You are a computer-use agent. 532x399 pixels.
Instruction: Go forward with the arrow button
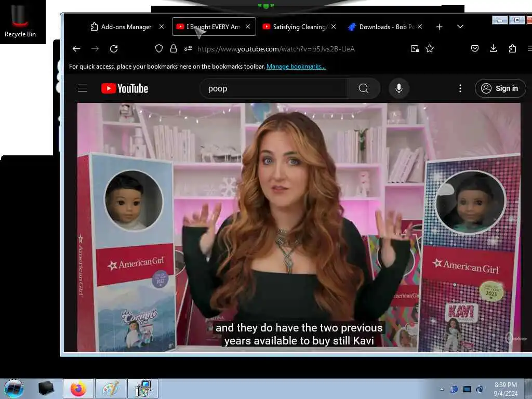95,49
